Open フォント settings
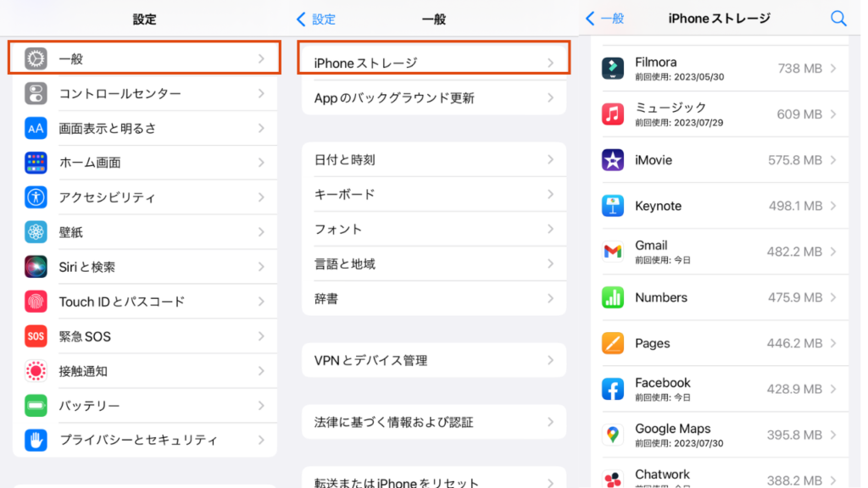This screenshot has height=488, width=868. point(434,229)
